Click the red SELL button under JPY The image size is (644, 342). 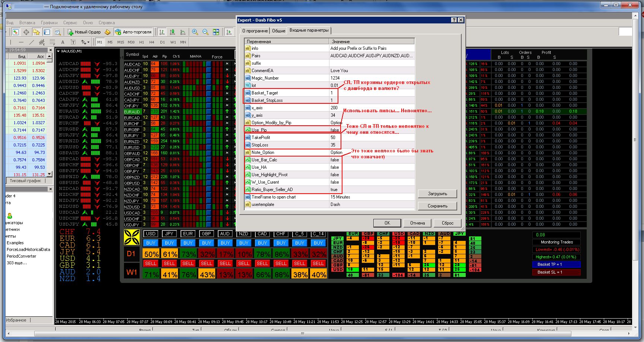coord(169,263)
